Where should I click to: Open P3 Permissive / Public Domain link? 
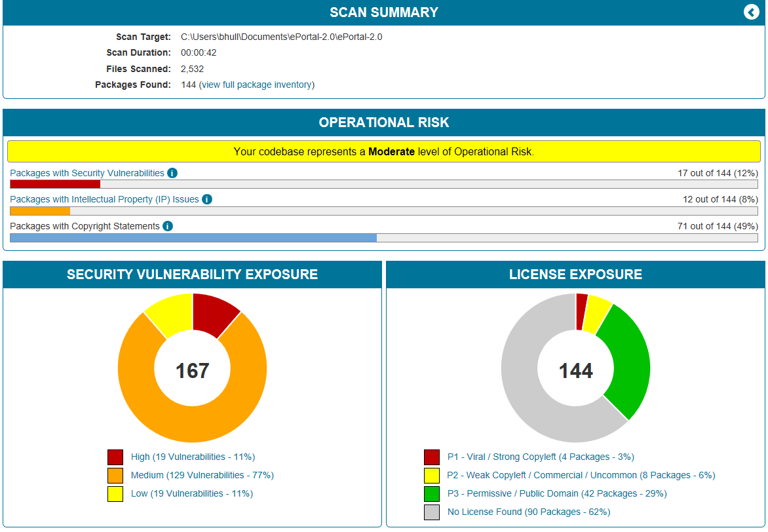point(556,494)
